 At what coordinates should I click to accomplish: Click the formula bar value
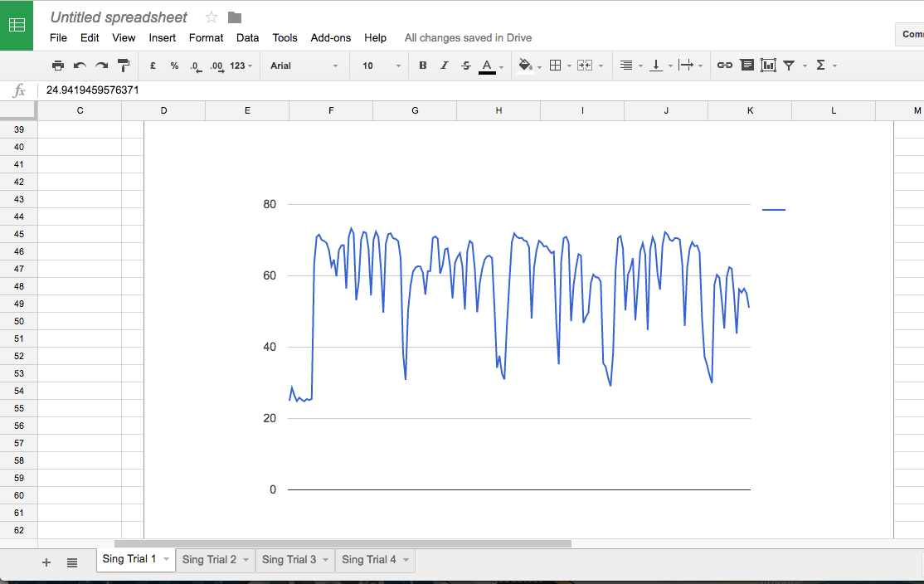pyautogui.click(x=93, y=90)
